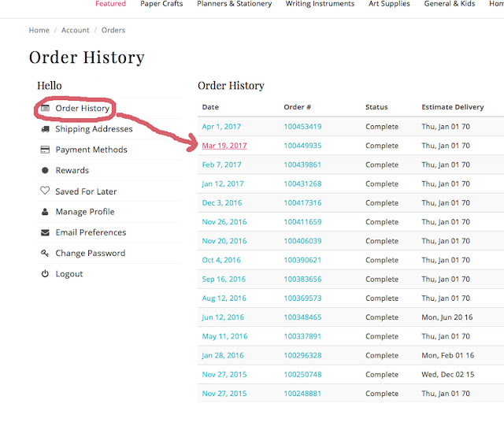Image resolution: width=504 pixels, height=426 pixels.
Task: Open order number 100248881
Action: click(302, 394)
